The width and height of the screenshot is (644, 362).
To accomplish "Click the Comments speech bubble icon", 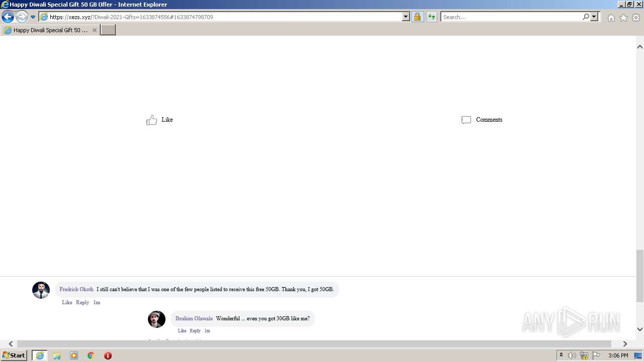I will pyautogui.click(x=466, y=120).
